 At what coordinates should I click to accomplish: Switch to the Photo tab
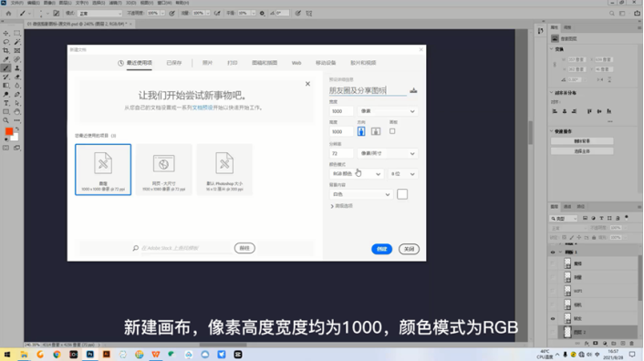tap(207, 63)
